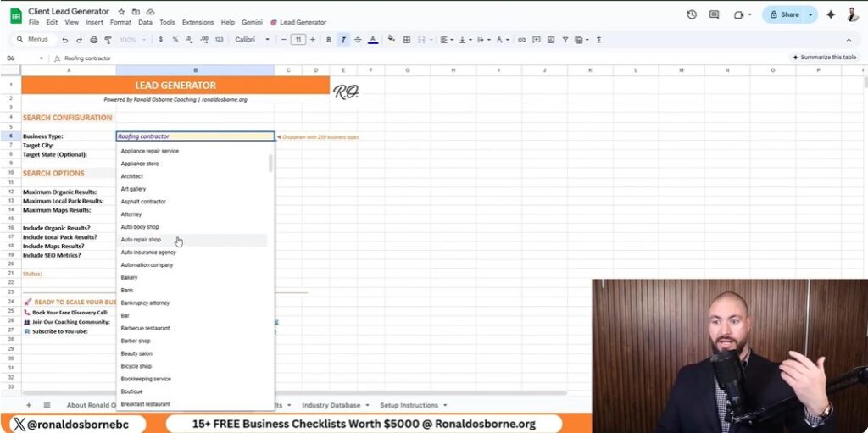Open version history clock icon
This screenshot has width=868, height=433.
(x=692, y=15)
